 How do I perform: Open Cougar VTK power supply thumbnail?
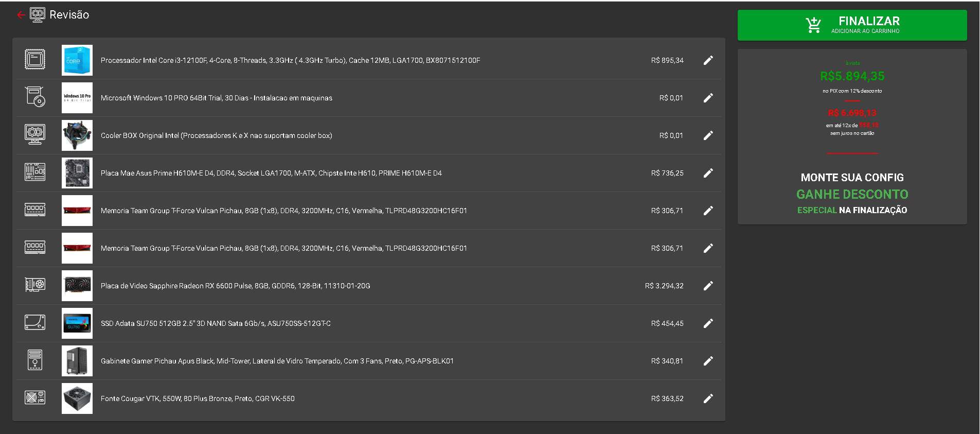[77, 398]
